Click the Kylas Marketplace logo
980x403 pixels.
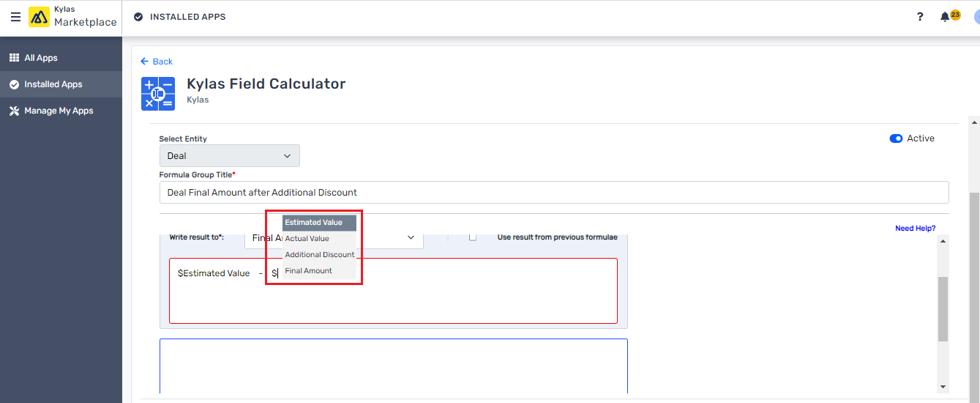[x=39, y=17]
